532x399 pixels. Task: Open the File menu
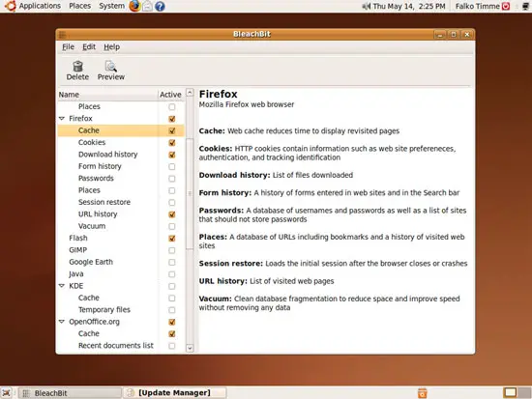click(68, 46)
